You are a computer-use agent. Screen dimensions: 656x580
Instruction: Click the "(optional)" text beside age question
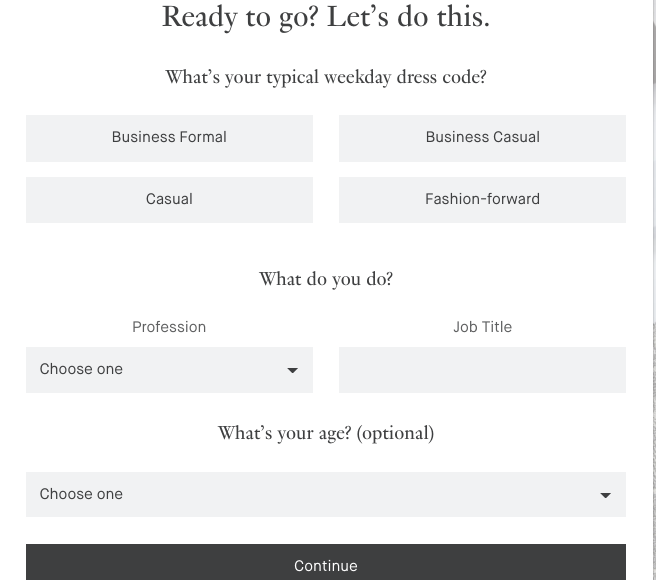pyautogui.click(x=395, y=433)
